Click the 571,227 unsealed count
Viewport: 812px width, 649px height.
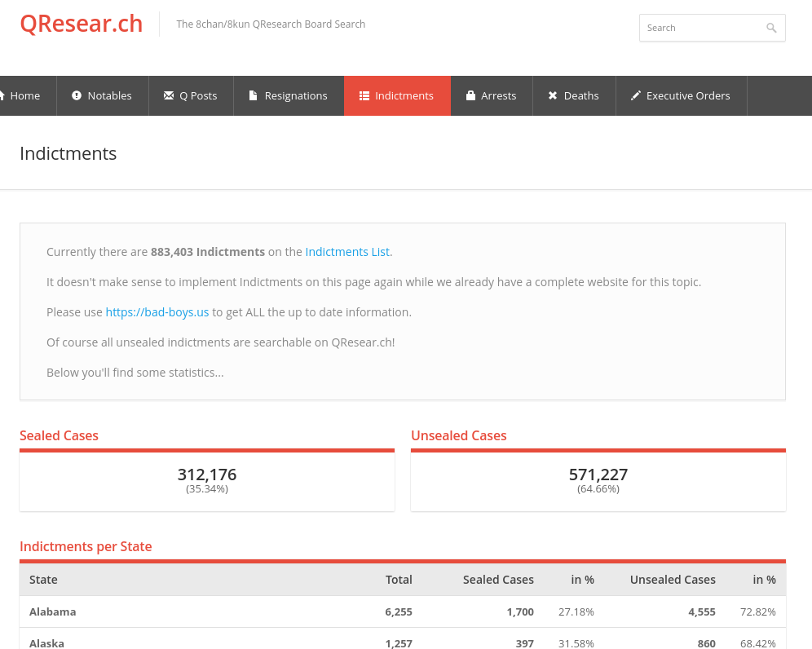pos(598,474)
